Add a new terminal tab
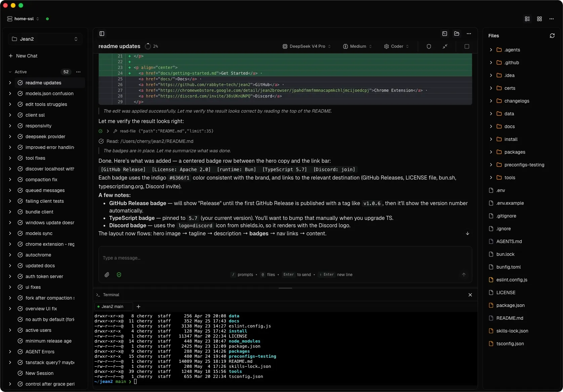Viewport: 563px width, 392px height. click(138, 307)
